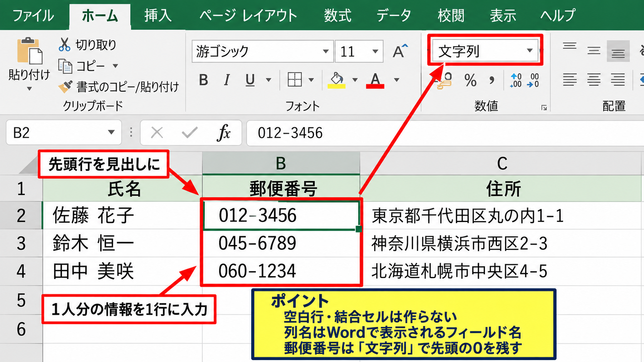Image resolution: width=644 pixels, height=362 pixels.
Task: Open the データ tab
Action: (394, 16)
